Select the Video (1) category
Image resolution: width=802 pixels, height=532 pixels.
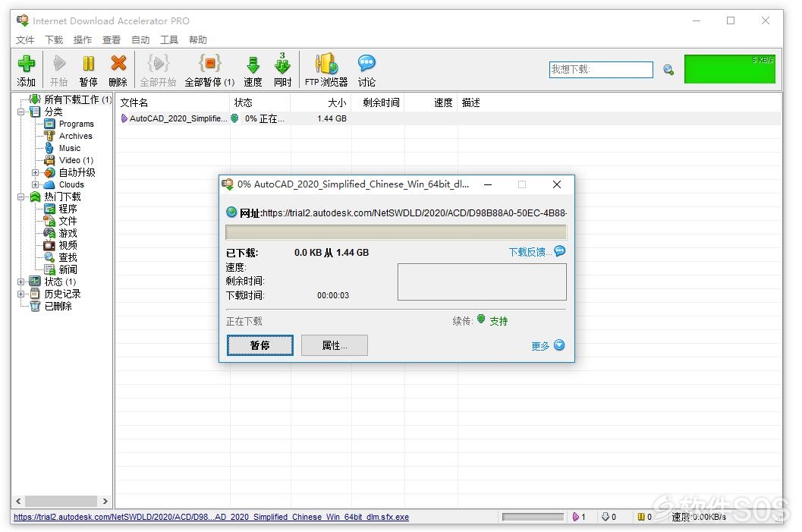click(76, 160)
